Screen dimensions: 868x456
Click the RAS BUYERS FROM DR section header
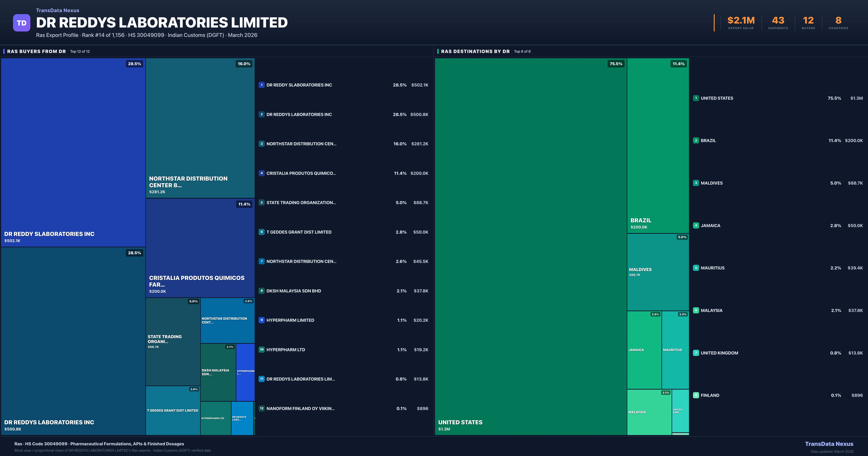click(36, 51)
